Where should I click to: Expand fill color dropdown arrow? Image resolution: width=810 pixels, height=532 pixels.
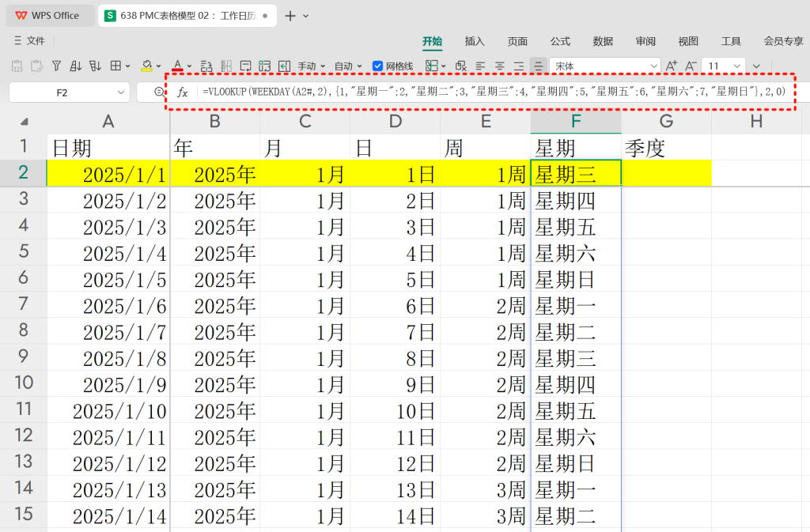[158, 66]
